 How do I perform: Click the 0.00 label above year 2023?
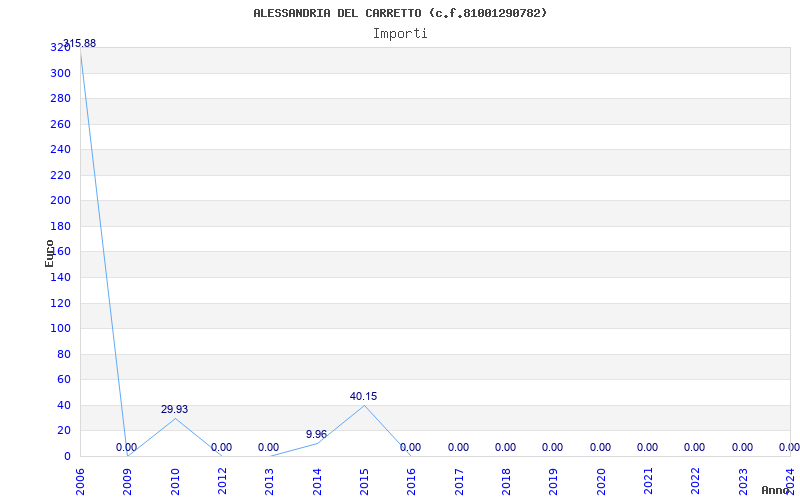tap(742, 447)
